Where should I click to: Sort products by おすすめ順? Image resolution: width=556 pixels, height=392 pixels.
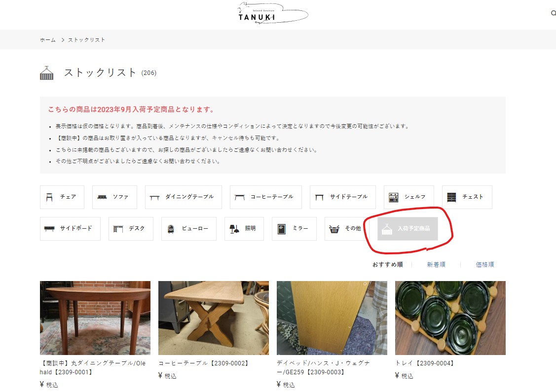coord(387,265)
